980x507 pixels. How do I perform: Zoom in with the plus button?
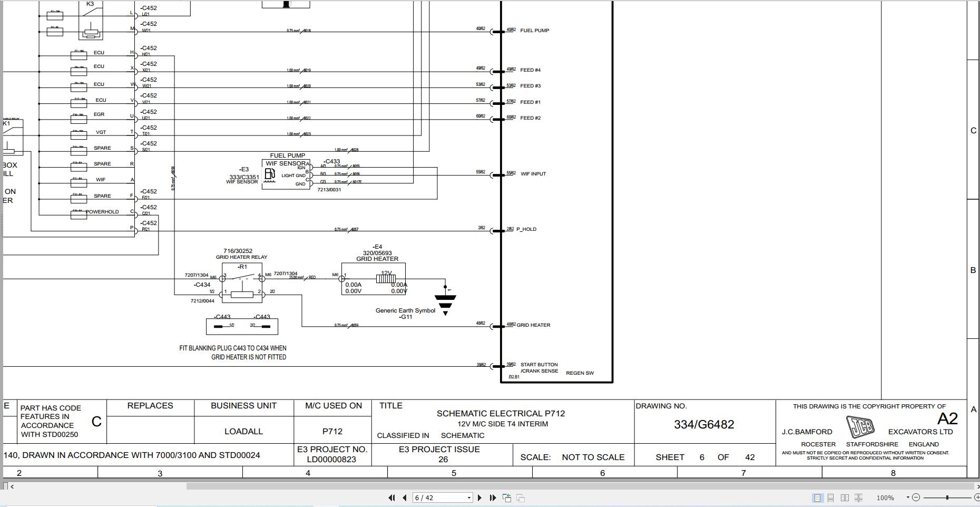pos(976,498)
